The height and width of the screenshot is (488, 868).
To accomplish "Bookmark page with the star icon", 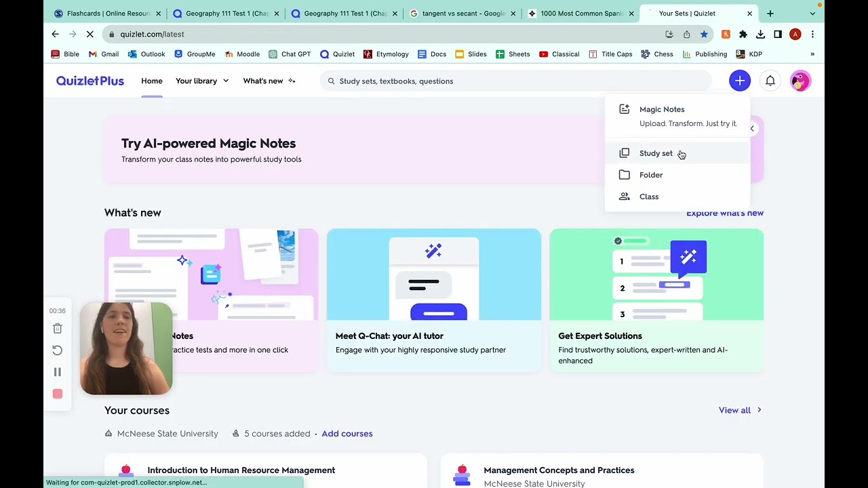I will click(704, 34).
